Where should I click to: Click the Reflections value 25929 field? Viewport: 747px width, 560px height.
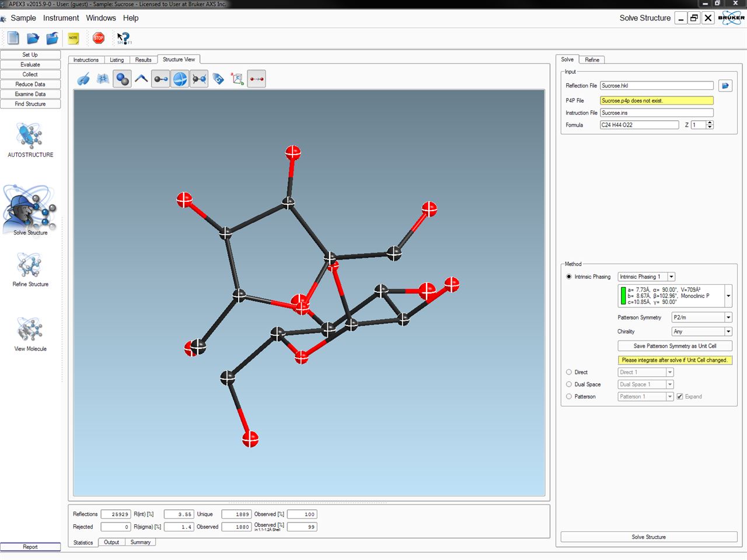116,514
